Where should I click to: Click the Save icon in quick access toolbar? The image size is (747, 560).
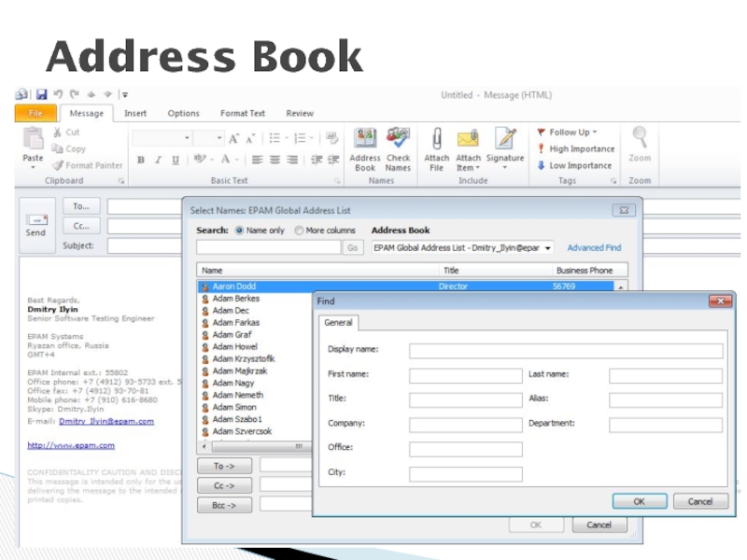pos(41,94)
